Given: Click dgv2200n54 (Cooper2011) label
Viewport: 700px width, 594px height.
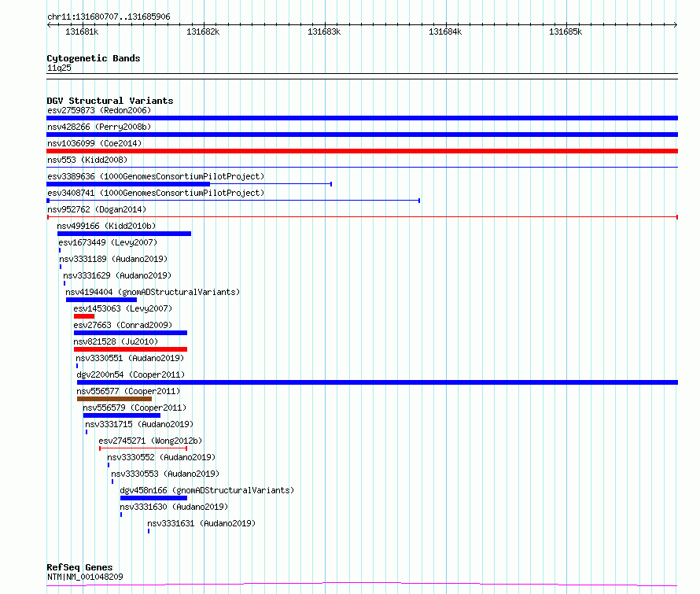Looking at the screenshot, I should 131,374.
